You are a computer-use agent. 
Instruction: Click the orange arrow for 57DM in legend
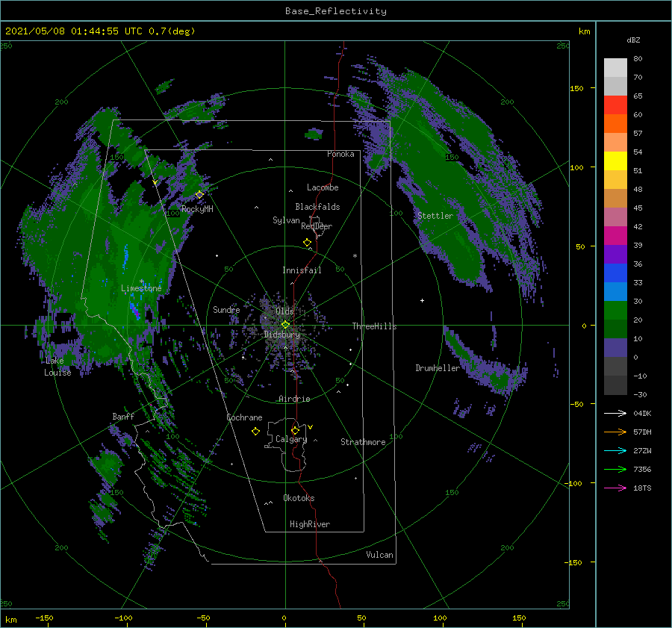click(x=615, y=432)
